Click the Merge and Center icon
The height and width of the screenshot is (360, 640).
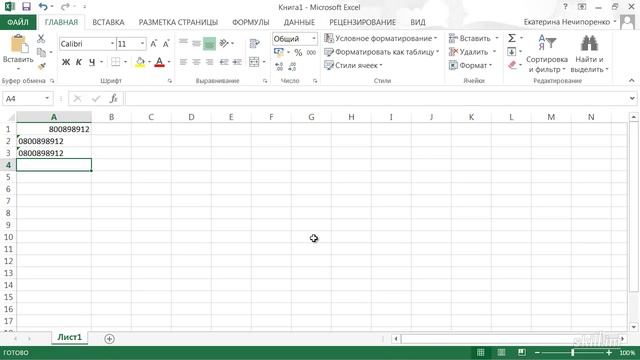pyautogui.click(x=254, y=62)
